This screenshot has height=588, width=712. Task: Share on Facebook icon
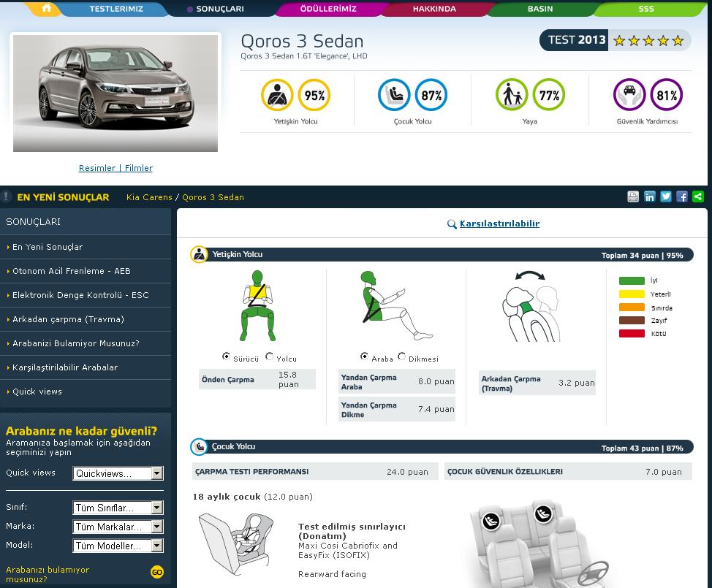681,196
